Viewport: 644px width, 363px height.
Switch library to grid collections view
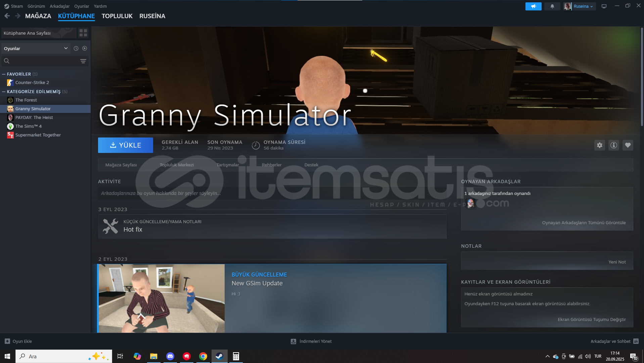pos(83,33)
